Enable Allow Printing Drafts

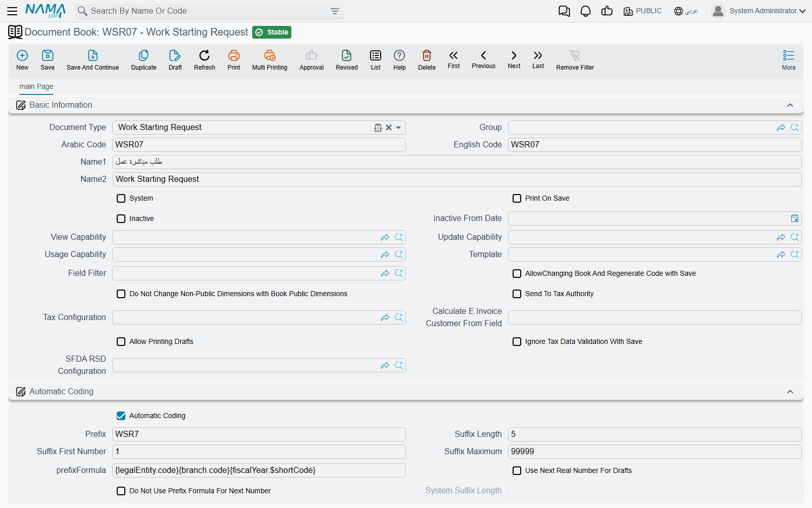tap(121, 342)
